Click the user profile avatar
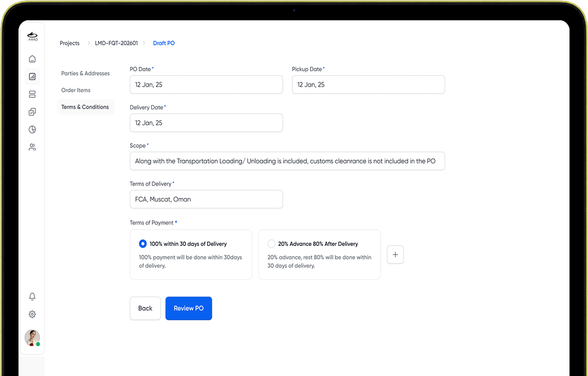 point(32,338)
